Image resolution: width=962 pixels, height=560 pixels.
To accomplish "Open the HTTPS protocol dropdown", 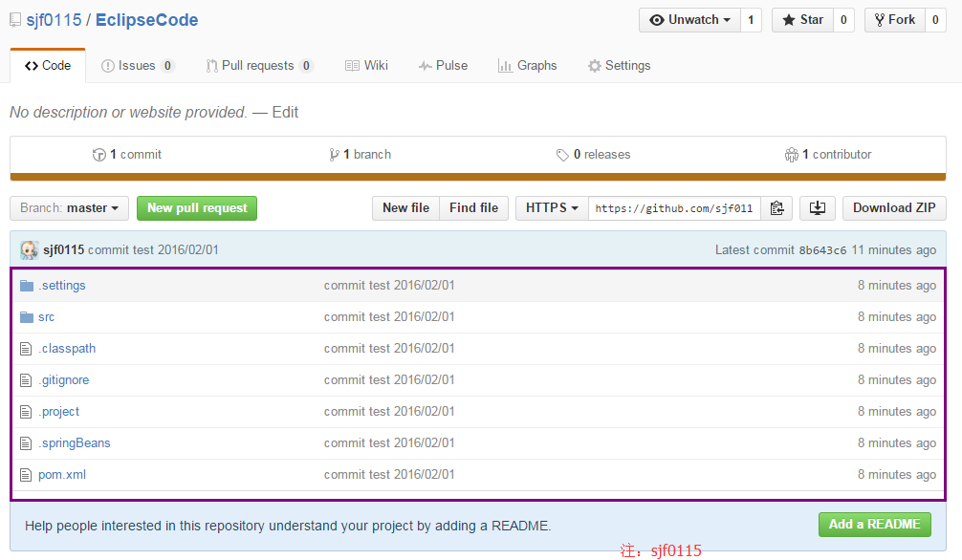I will (x=552, y=208).
